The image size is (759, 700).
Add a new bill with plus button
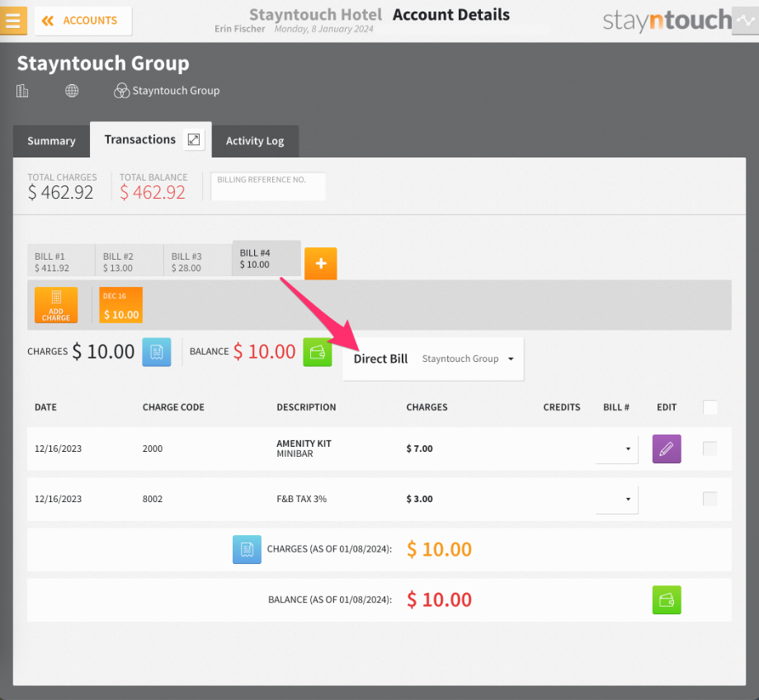(320, 264)
